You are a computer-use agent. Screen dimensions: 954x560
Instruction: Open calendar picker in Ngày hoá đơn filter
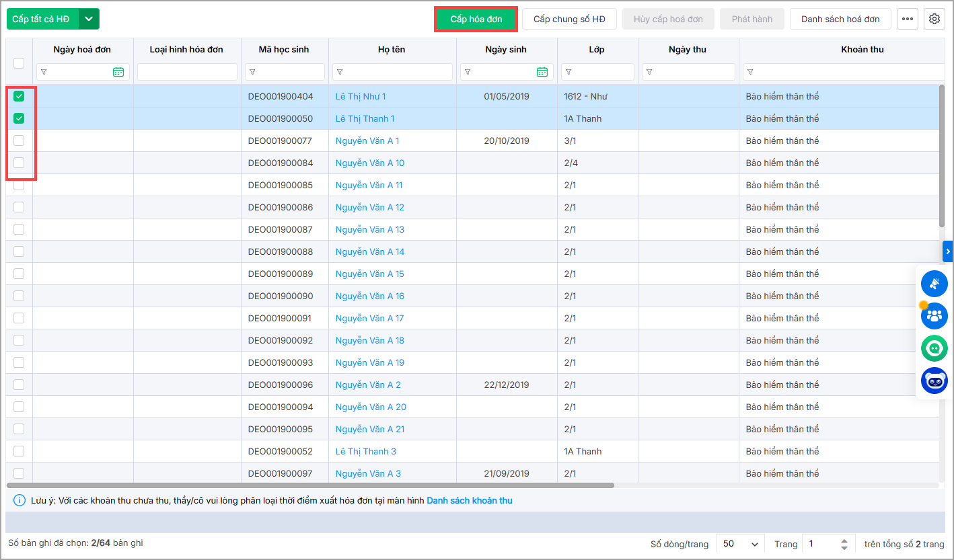tap(118, 72)
